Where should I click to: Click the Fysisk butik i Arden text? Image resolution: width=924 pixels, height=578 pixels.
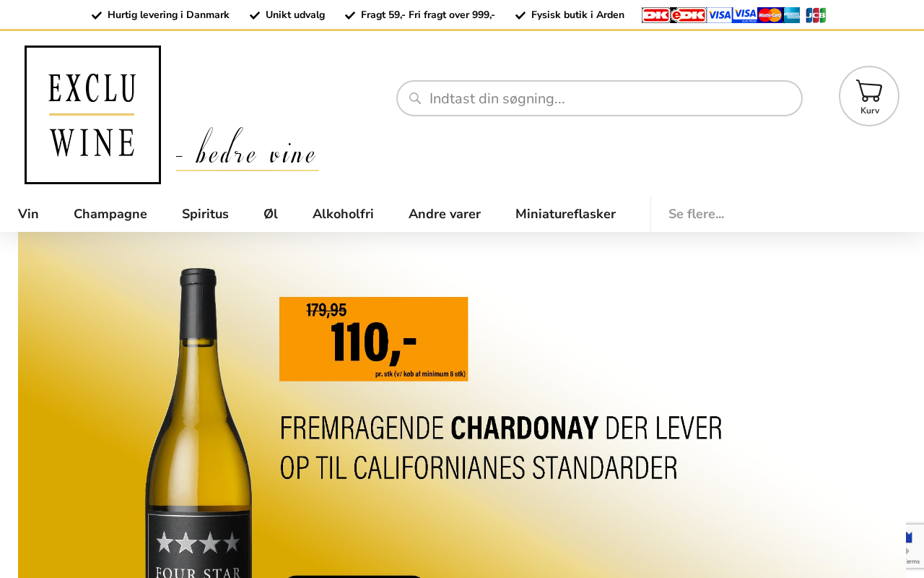pyautogui.click(x=577, y=15)
